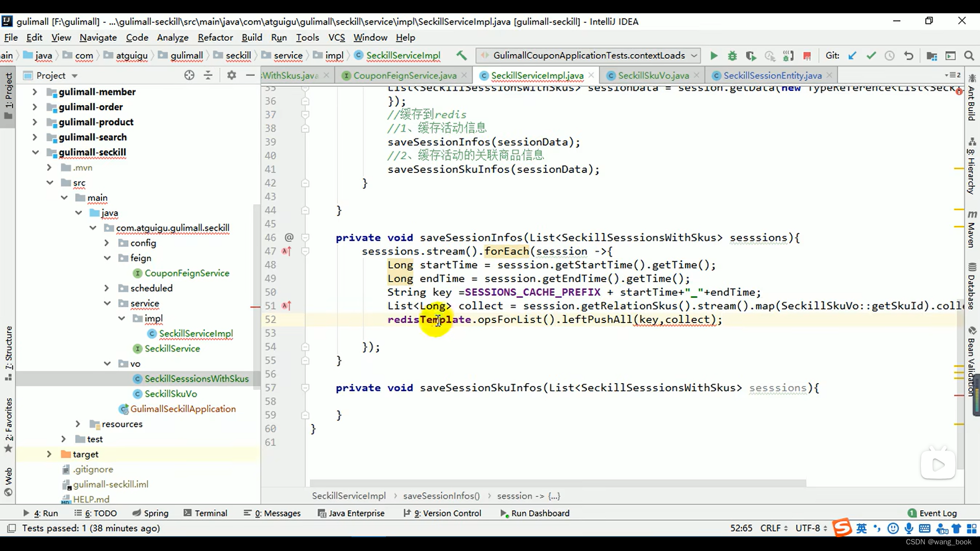Open Search Everywhere magnifier icon

(969, 56)
